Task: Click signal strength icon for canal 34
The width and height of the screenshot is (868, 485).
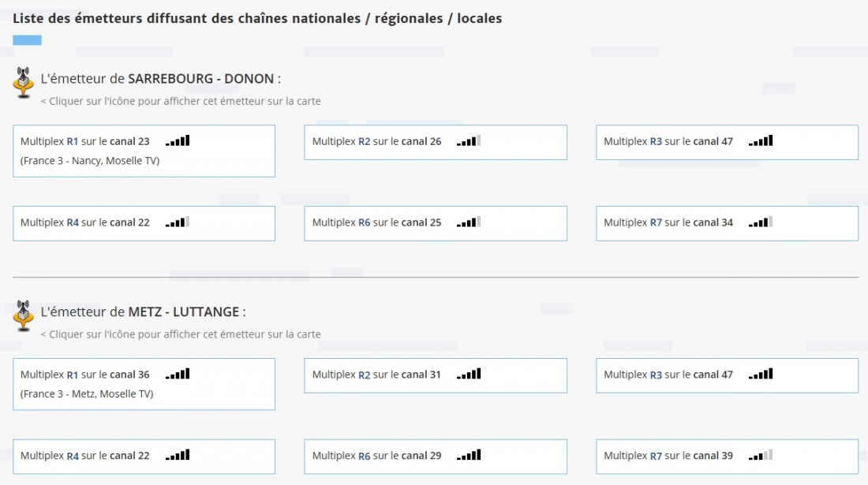Action: click(x=761, y=222)
